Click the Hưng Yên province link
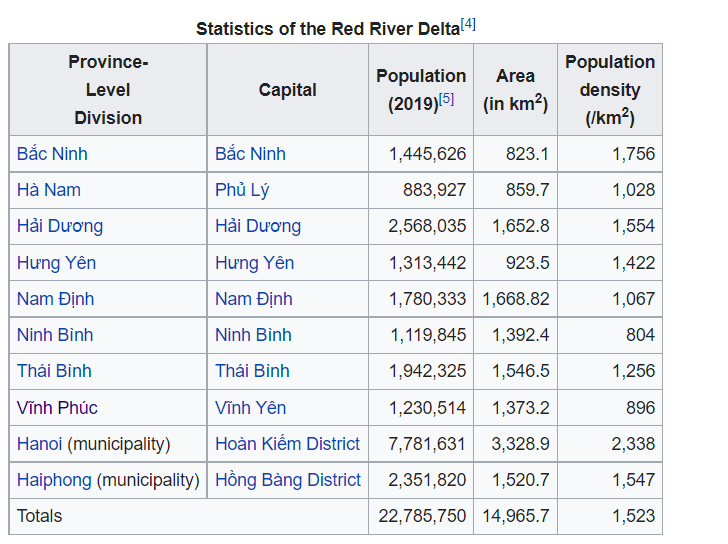728x544 pixels. coord(56,263)
